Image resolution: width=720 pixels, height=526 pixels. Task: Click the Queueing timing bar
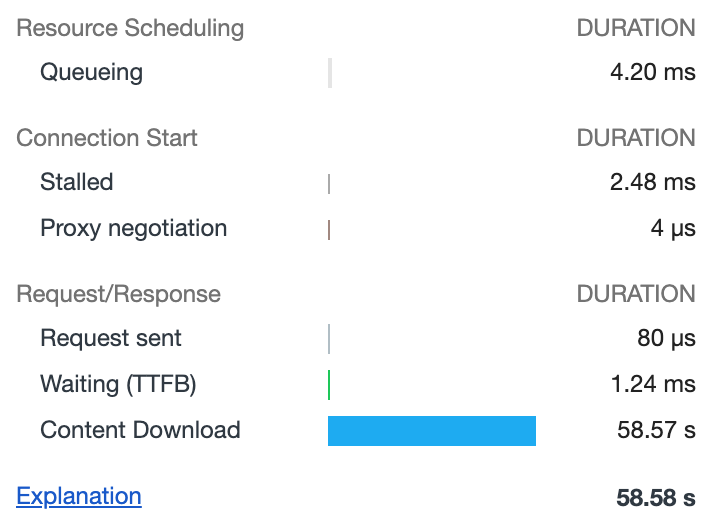(330, 73)
